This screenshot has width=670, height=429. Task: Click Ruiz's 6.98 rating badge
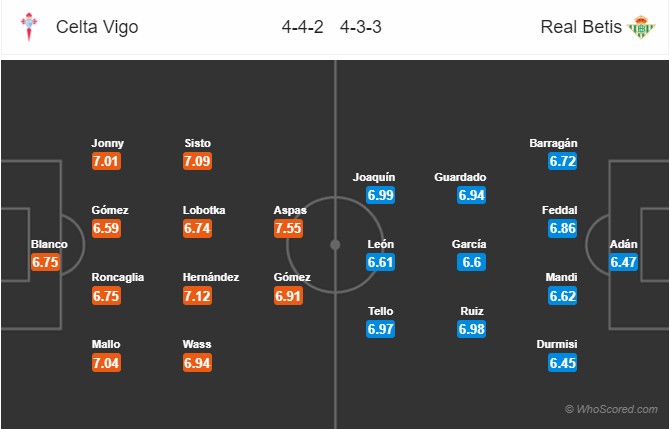click(471, 329)
